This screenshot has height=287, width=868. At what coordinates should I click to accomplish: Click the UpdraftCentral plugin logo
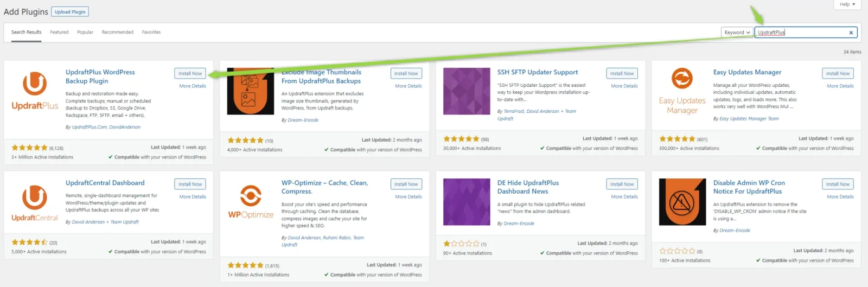click(x=35, y=202)
